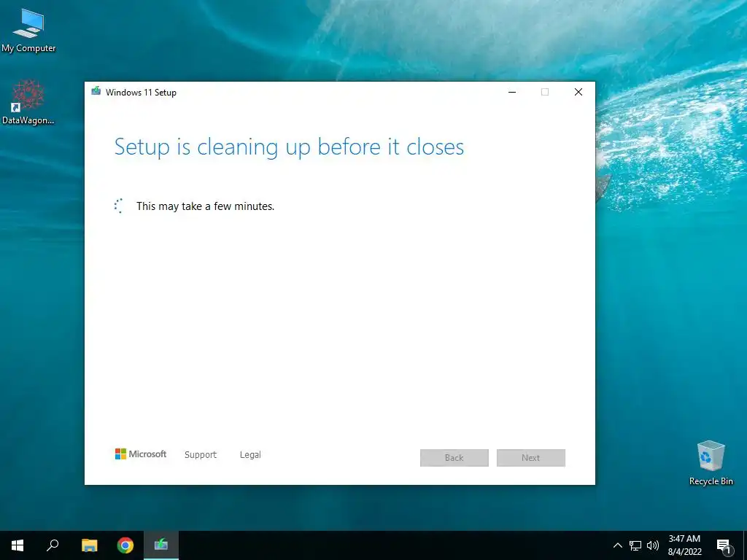
Task: Open the clock showing 3:47 AM
Action: coord(684,545)
